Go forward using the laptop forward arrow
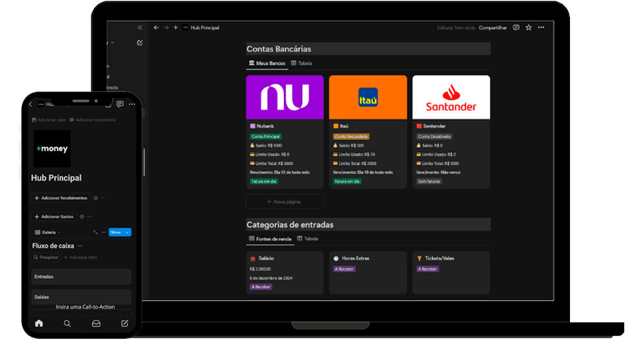The height and width of the screenshot is (339, 644). [x=166, y=28]
